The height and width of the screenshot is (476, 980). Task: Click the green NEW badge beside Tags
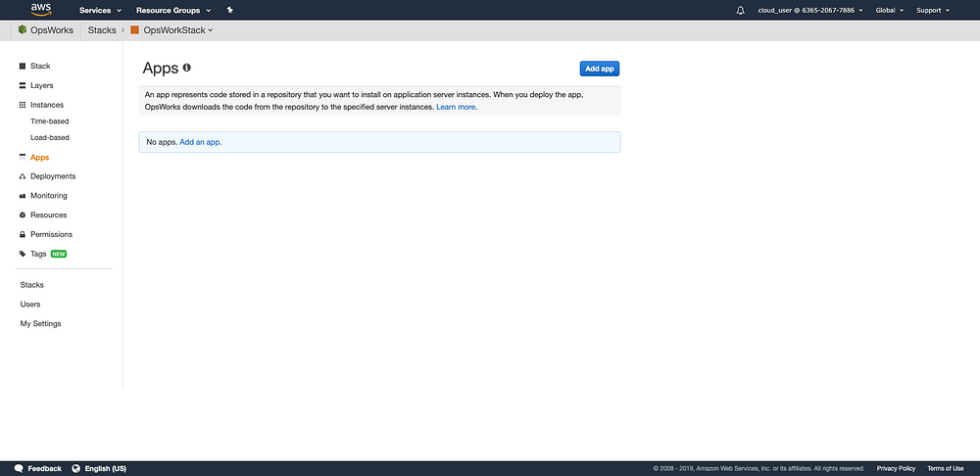tap(59, 255)
